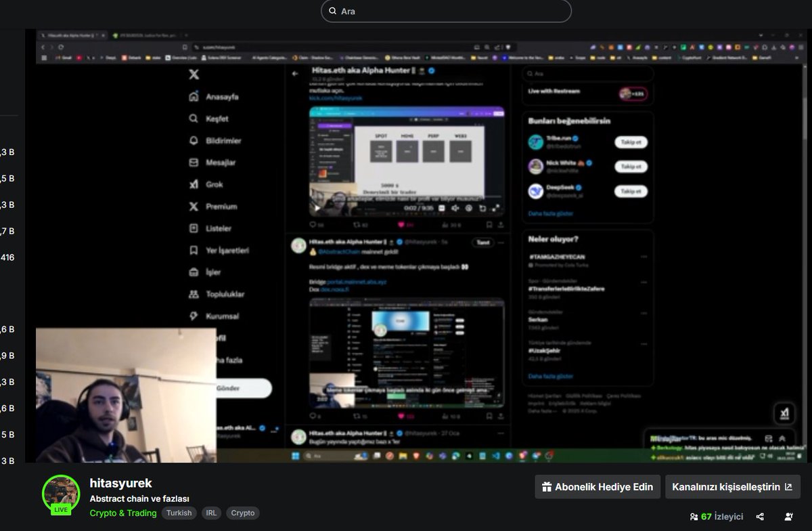Screen dimensions: 812x531
Task: Open the hitasyurek channel avatar with LIVE badge
Action: [x=61, y=494]
